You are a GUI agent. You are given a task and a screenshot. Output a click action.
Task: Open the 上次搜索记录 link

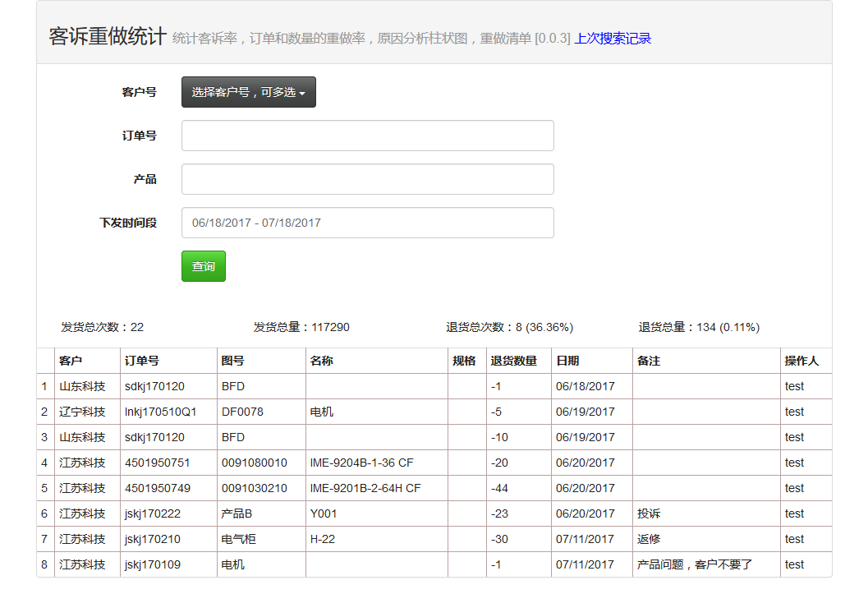pyautogui.click(x=613, y=39)
